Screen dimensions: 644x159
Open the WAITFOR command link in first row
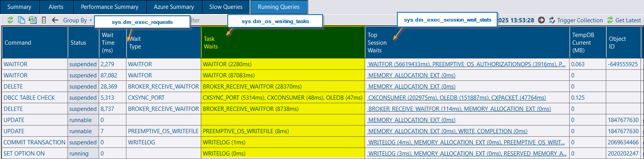click(x=15, y=64)
